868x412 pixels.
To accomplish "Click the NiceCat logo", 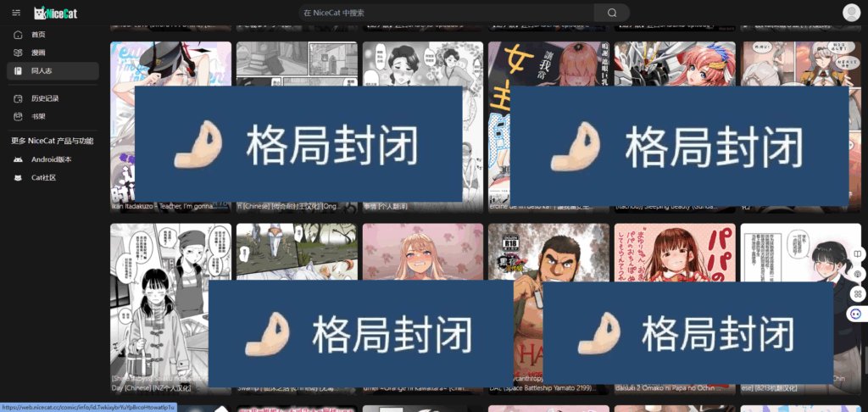I will [55, 14].
